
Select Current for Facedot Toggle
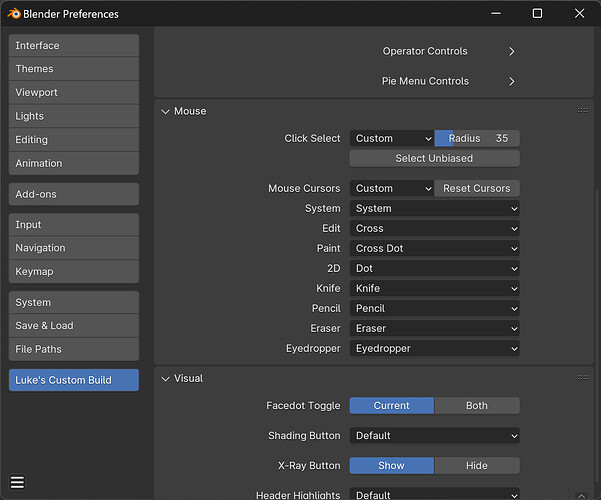pyautogui.click(x=392, y=405)
